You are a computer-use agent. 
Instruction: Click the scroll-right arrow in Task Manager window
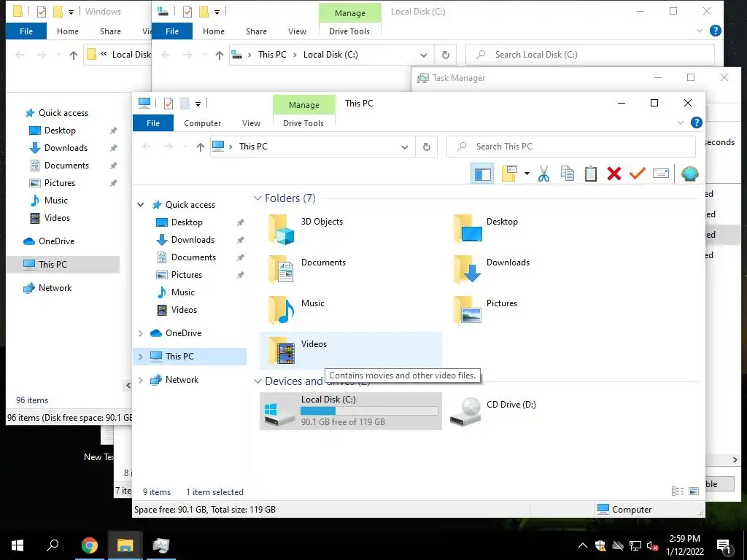tap(735, 459)
